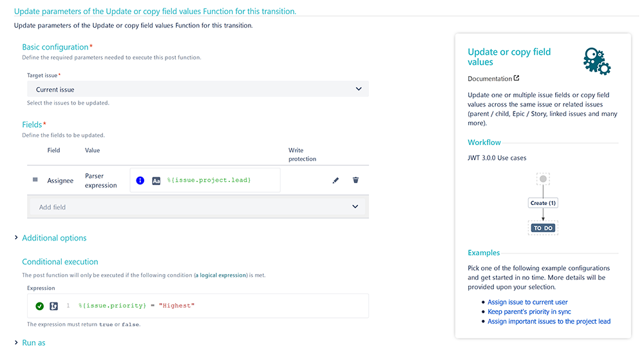Click the Field column header
The height and width of the screenshot is (354, 644).
[53, 150]
